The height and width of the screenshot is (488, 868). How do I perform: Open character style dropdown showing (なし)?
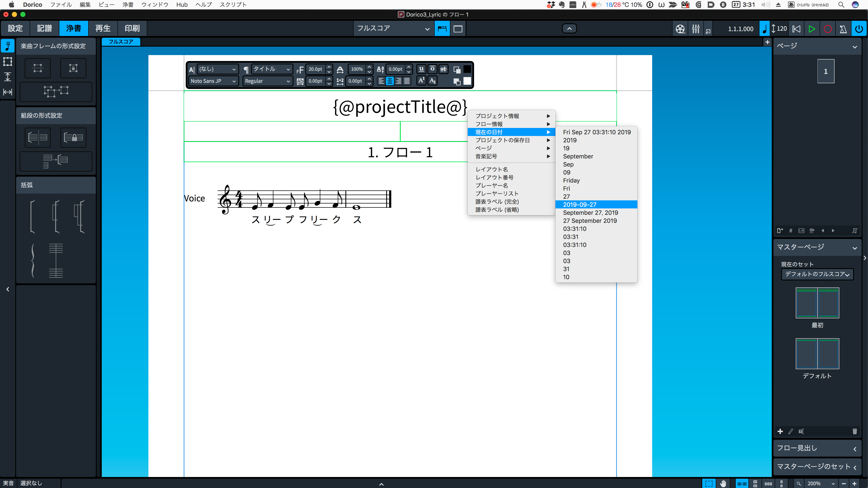218,69
